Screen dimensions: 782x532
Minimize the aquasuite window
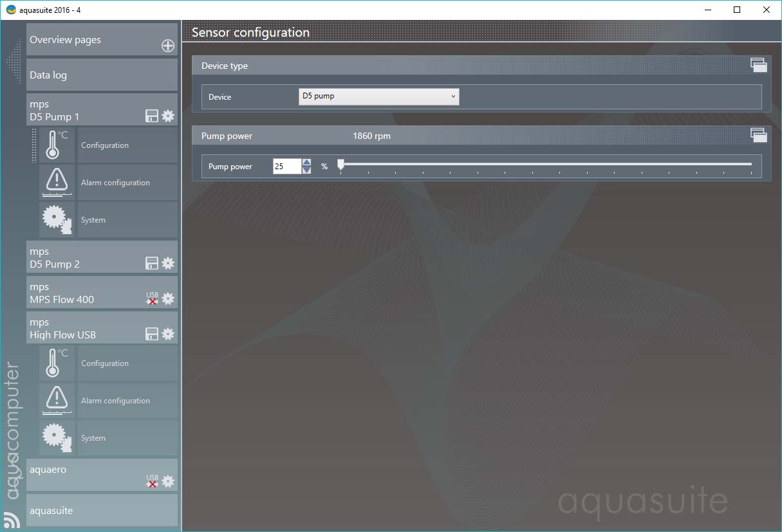(x=708, y=10)
